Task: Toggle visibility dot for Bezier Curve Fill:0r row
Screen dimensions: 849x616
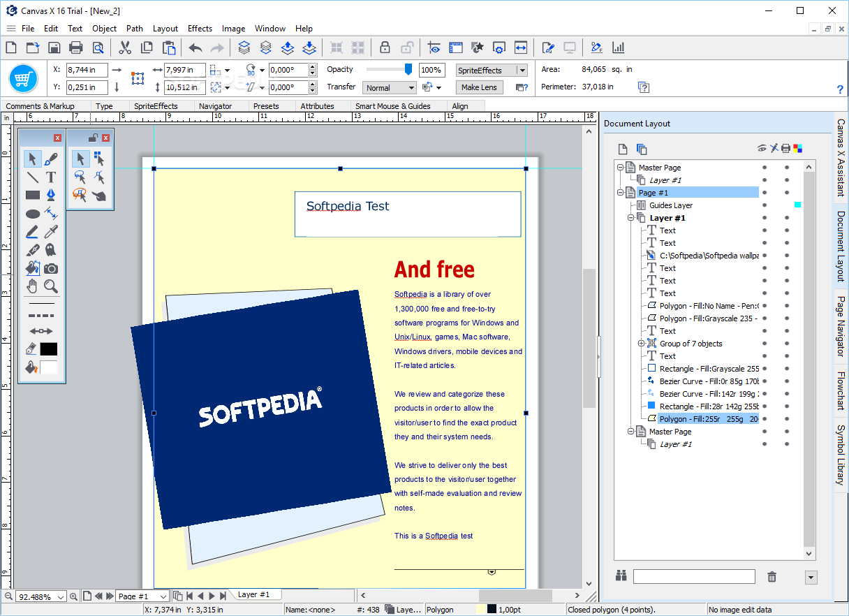Action: pyautogui.click(x=765, y=381)
